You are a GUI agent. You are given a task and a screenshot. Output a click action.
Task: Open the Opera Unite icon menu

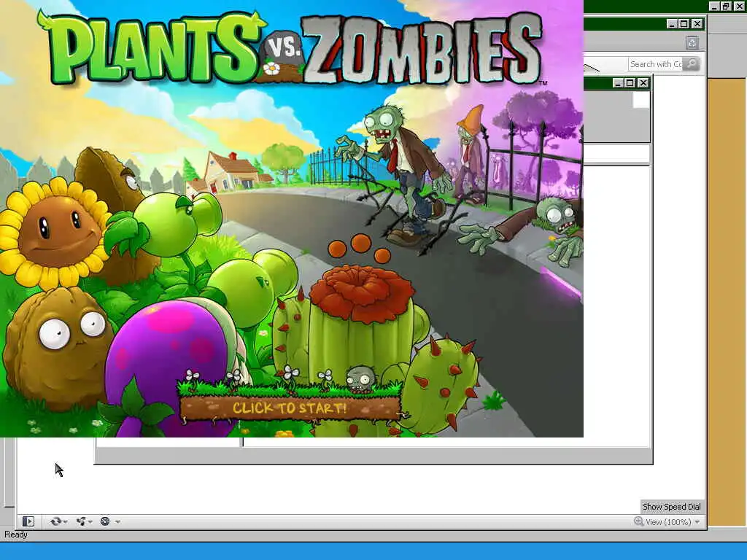(x=84, y=521)
